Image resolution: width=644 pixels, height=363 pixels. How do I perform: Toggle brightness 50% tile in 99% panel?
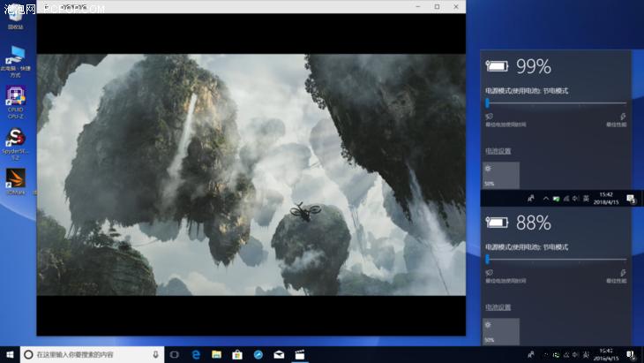point(501,175)
